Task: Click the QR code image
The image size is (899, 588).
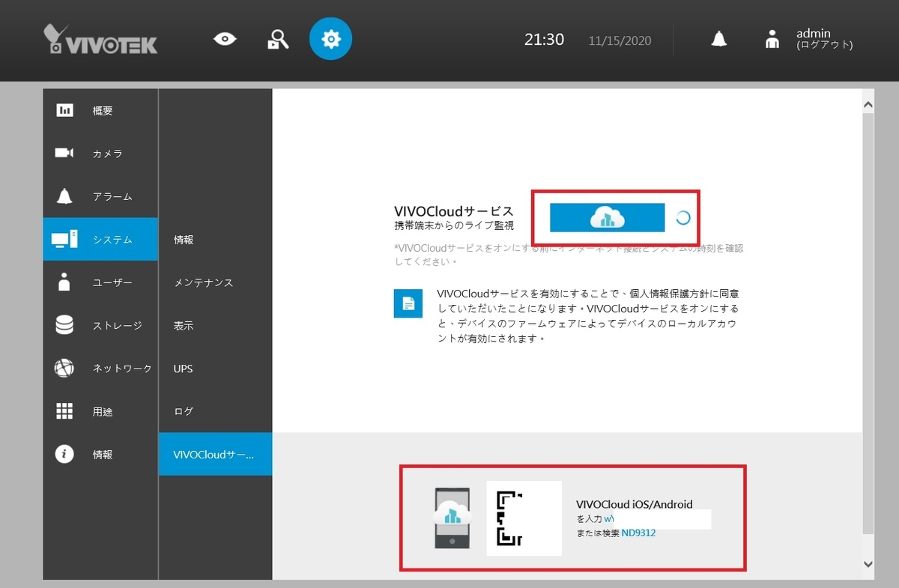Action: pyautogui.click(x=524, y=518)
